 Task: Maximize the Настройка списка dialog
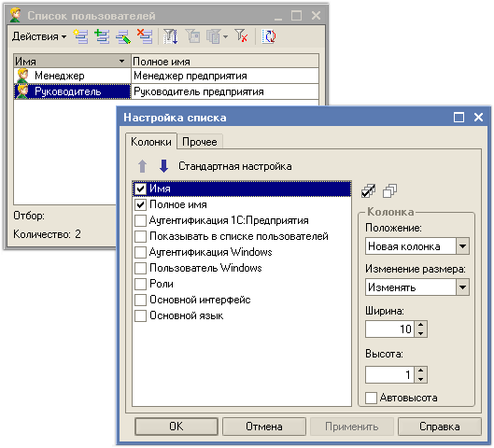(x=459, y=118)
